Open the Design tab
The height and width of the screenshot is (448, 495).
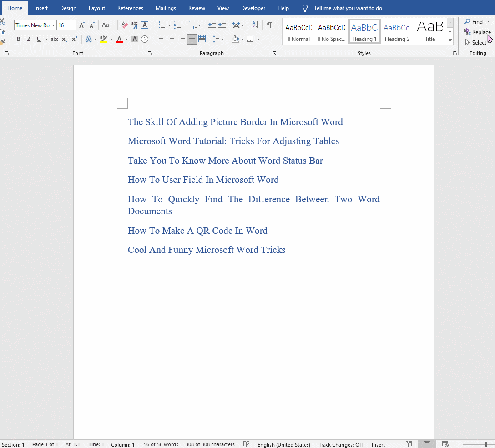point(68,8)
